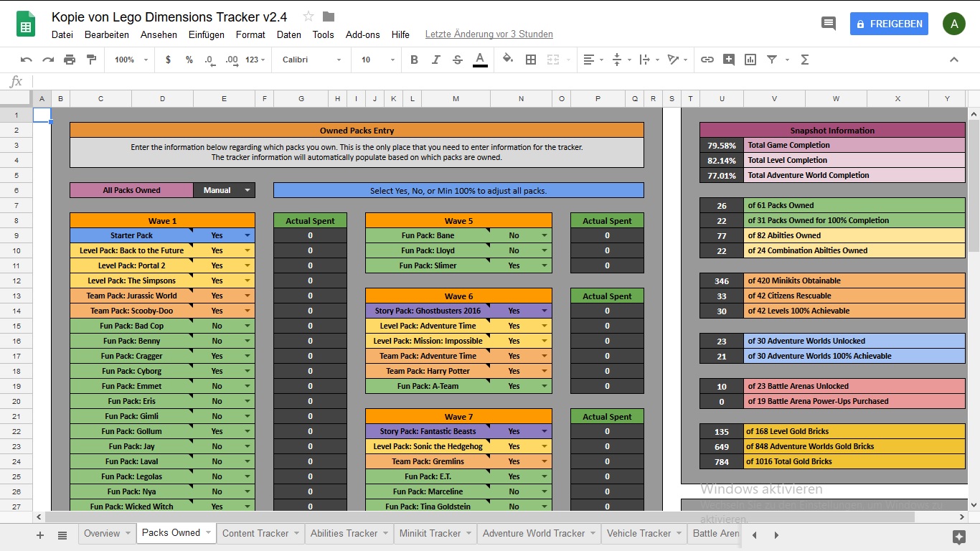Open vertical align options
980x551 pixels.
click(621, 60)
